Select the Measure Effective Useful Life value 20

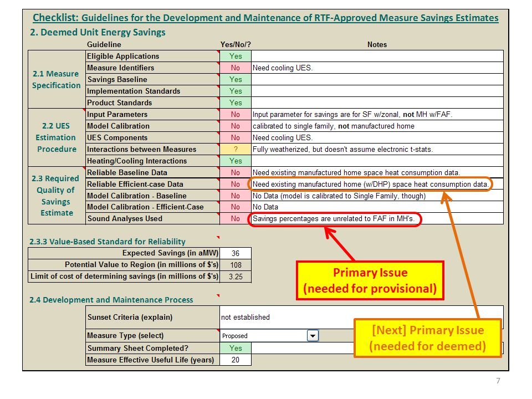point(236,360)
